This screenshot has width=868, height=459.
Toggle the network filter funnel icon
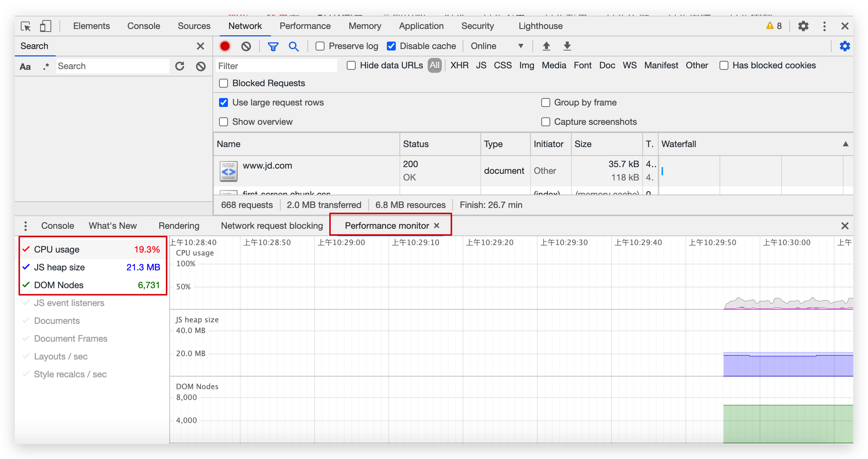pyautogui.click(x=273, y=46)
